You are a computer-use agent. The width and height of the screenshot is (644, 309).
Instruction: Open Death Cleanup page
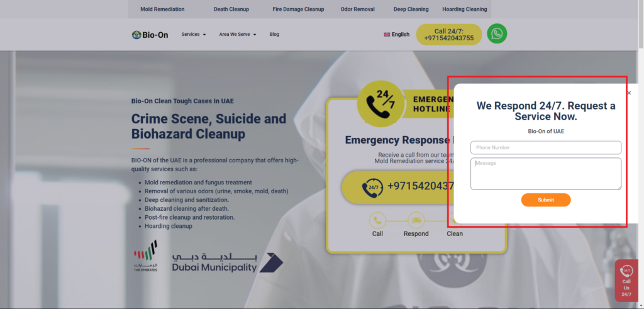click(x=231, y=9)
